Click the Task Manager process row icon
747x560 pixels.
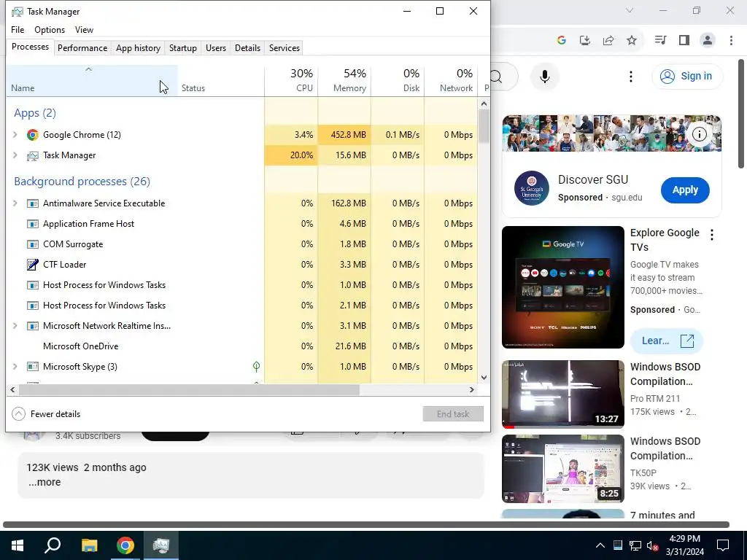pos(32,155)
